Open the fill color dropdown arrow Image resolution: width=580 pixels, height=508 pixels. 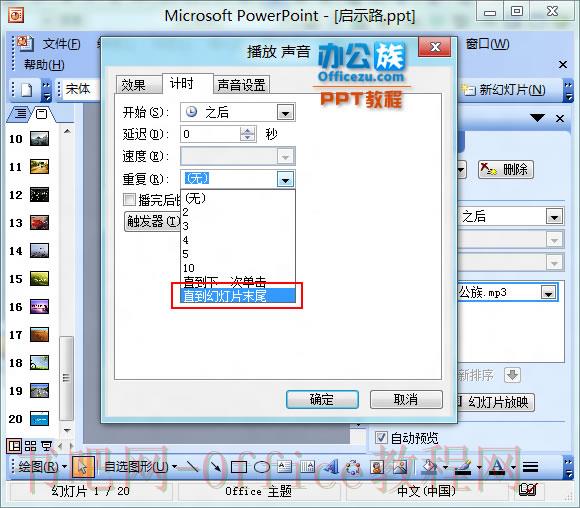point(445,467)
